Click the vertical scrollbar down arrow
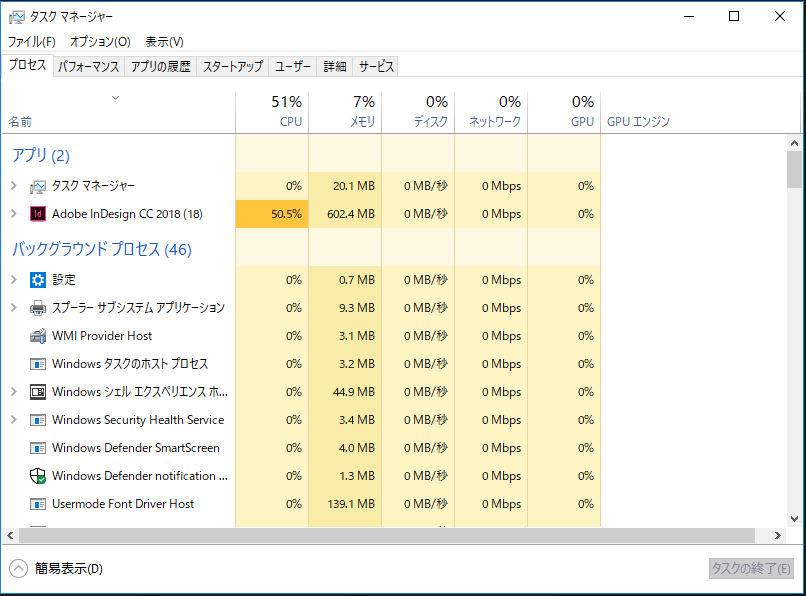Viewport: 806px width, 596px height. [x=794, y=518]
